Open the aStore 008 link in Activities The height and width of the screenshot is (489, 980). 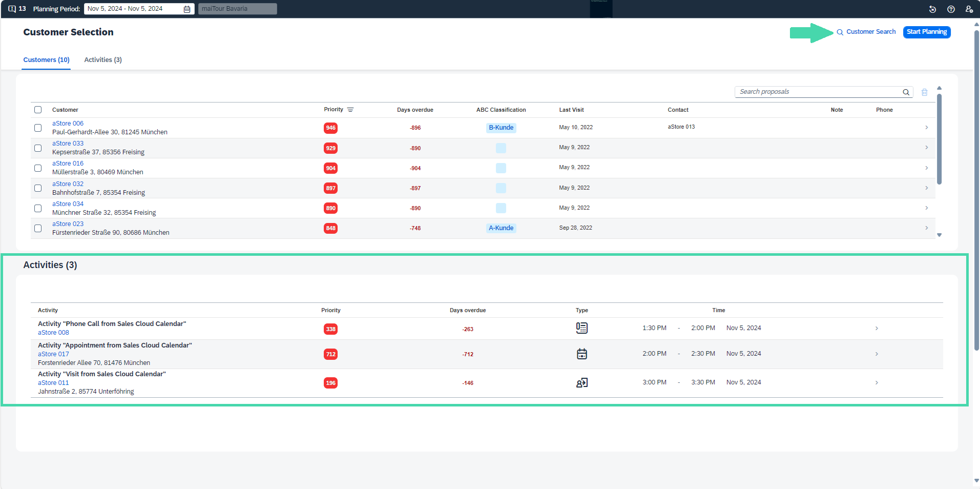click(53, 333)
